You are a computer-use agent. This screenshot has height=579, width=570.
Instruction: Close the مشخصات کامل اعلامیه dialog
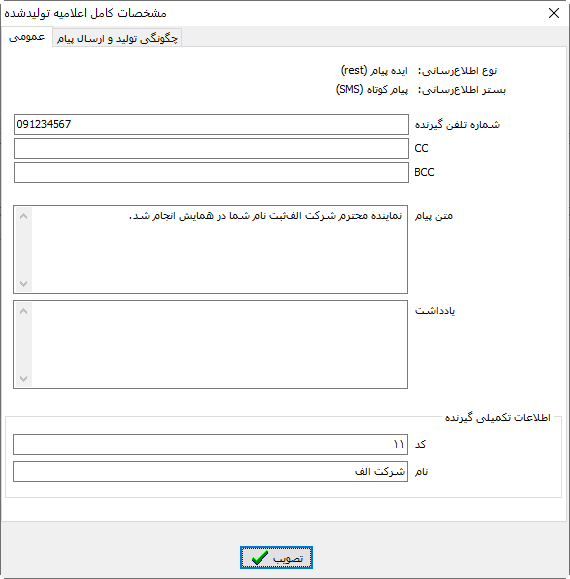pyautogui.click(x=554, y=13)
